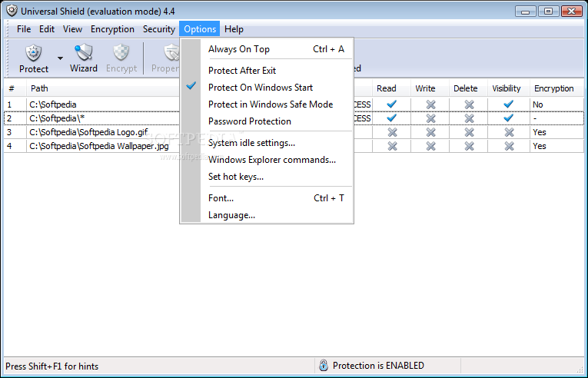
Task: Toggle Delete cross for C:\Softpedia\* row
Action: [469, 118]
